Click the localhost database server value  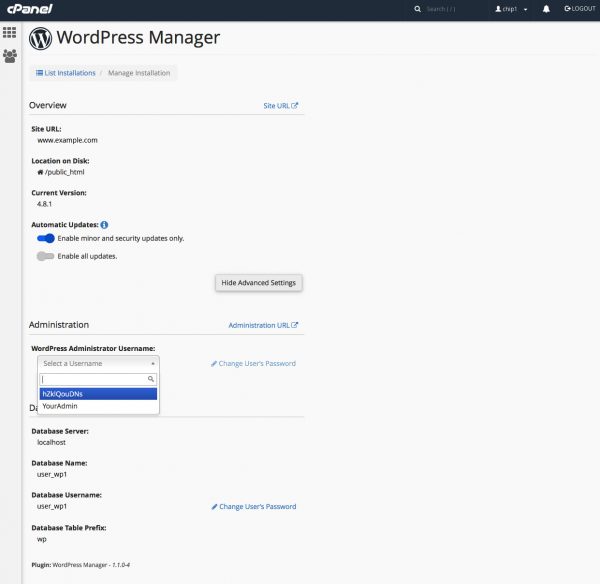(x=51, y=442)
